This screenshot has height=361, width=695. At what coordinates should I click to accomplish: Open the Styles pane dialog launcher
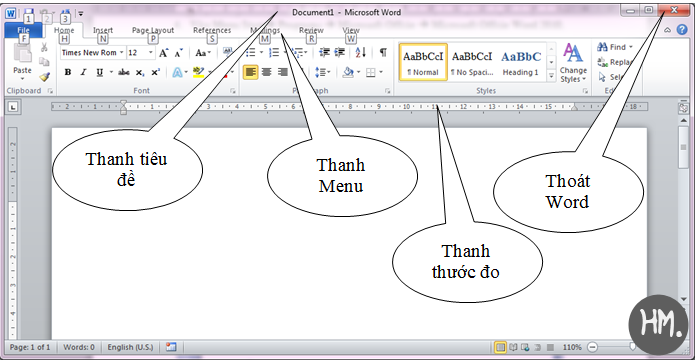pyautogui.click(x=585, y=91)
